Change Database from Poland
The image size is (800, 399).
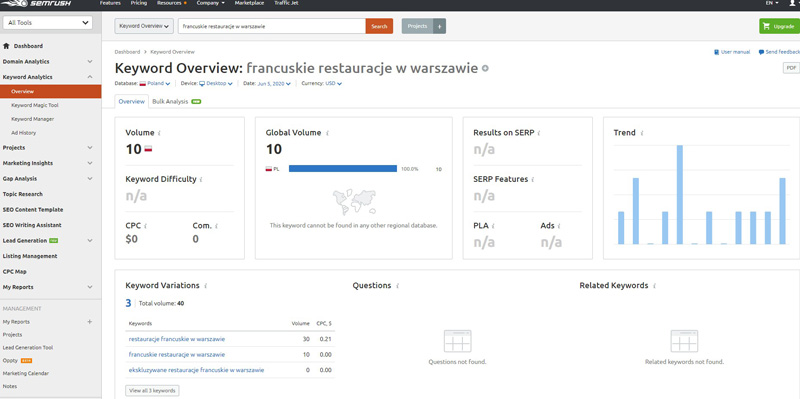click(x=159, y=84)
